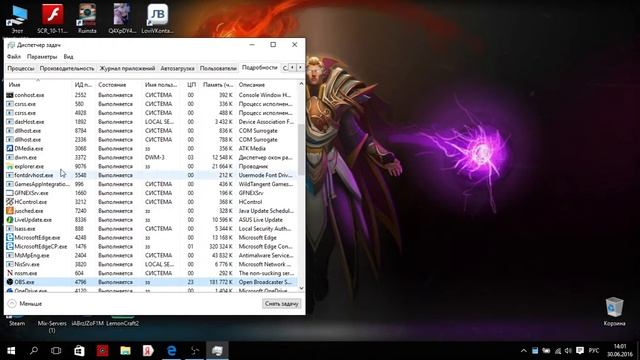Click the MicrosoftEdge.exe icon
This screenshot has width=640, height=360.
tap(10, 237)
